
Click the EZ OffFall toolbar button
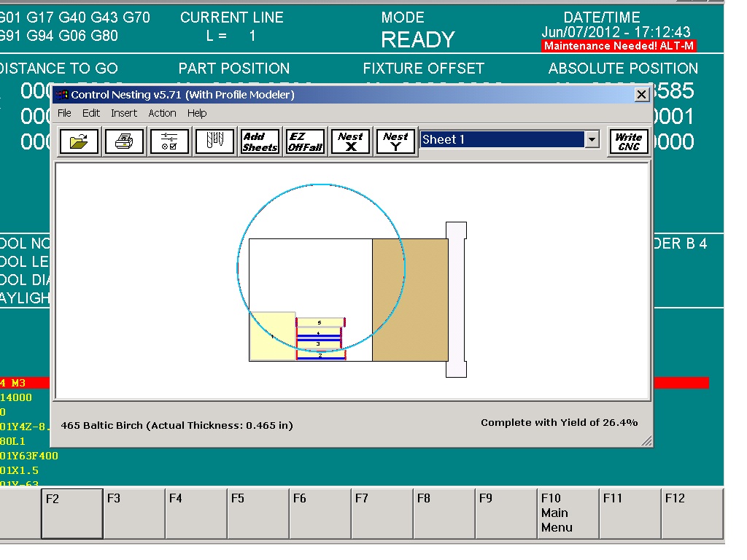[x=306, y=141]
